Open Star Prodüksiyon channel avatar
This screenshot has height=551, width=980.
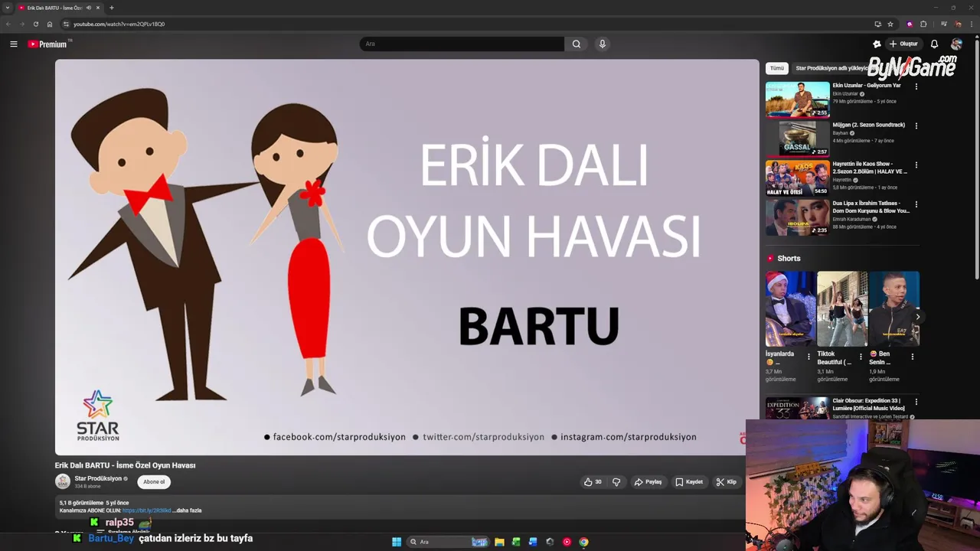coord(63,481)
